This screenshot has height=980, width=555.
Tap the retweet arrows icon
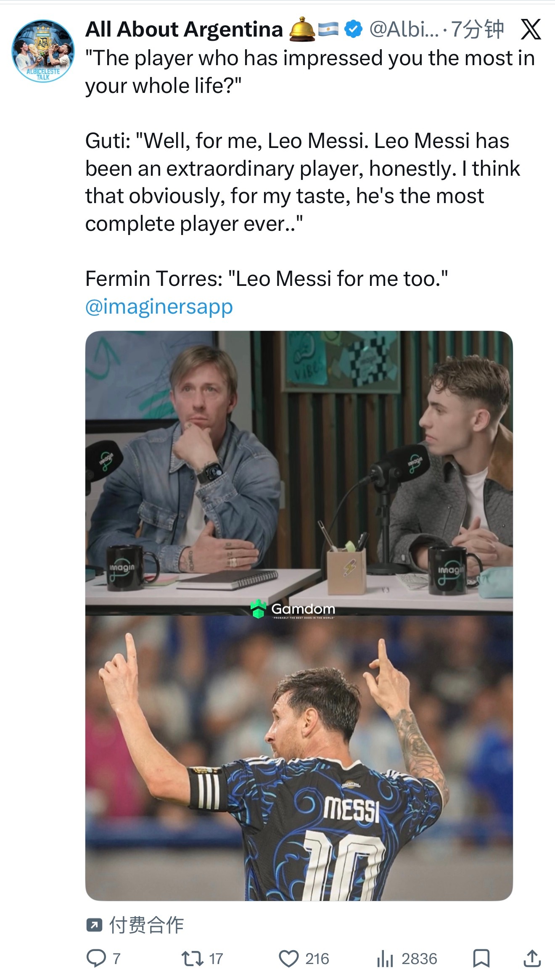pos(192,959)
